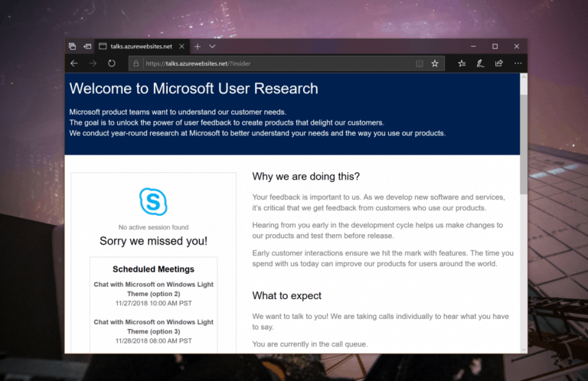This screenshot has height=381, width=588.
Task: Click 'We want to talk to you!' paragraph
Action: [381, 321]
